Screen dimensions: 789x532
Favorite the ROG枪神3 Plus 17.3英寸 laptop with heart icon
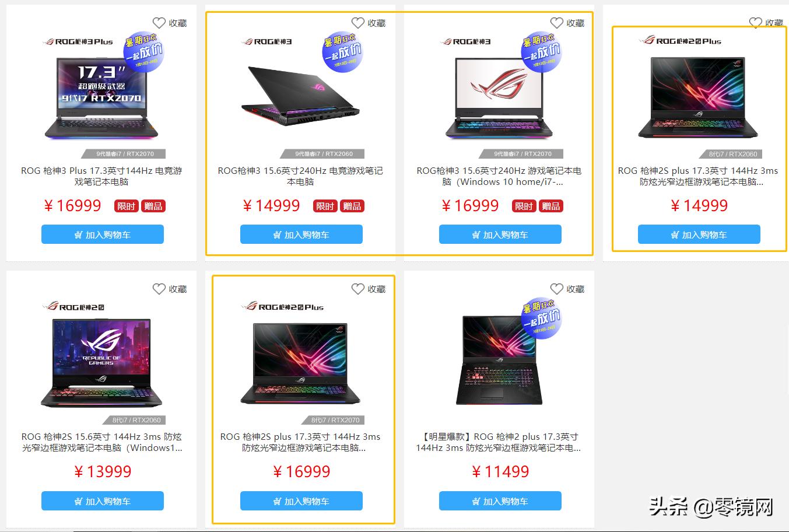point(159,23)
